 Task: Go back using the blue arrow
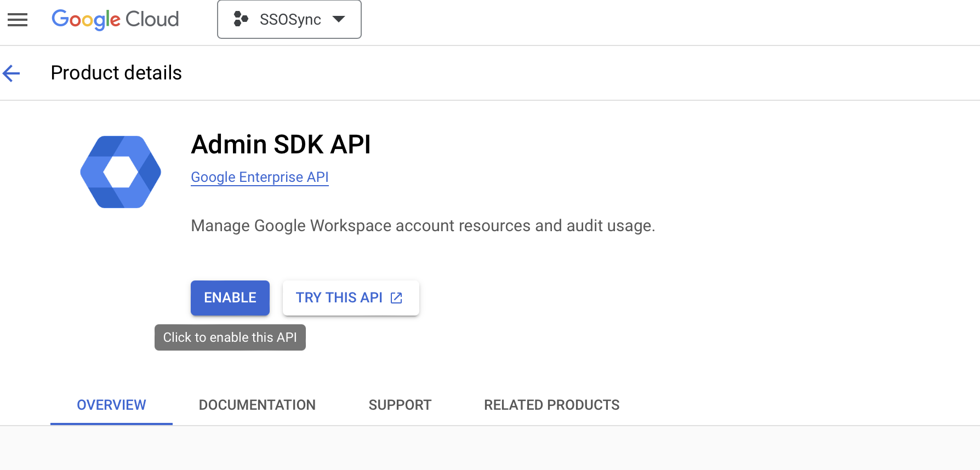pyautogui.click(x=12, y=73)
